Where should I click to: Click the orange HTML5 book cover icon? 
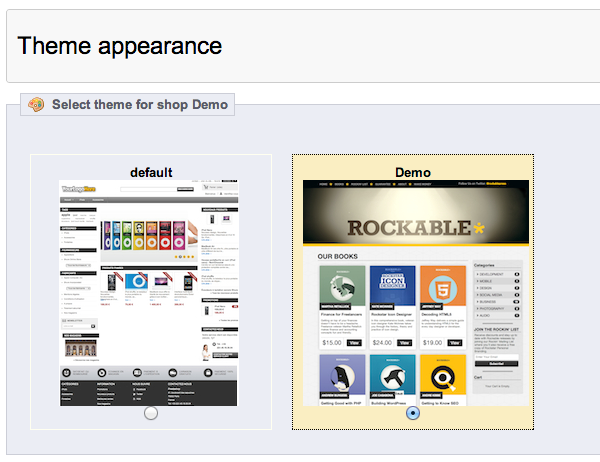(x=443, y=286)
